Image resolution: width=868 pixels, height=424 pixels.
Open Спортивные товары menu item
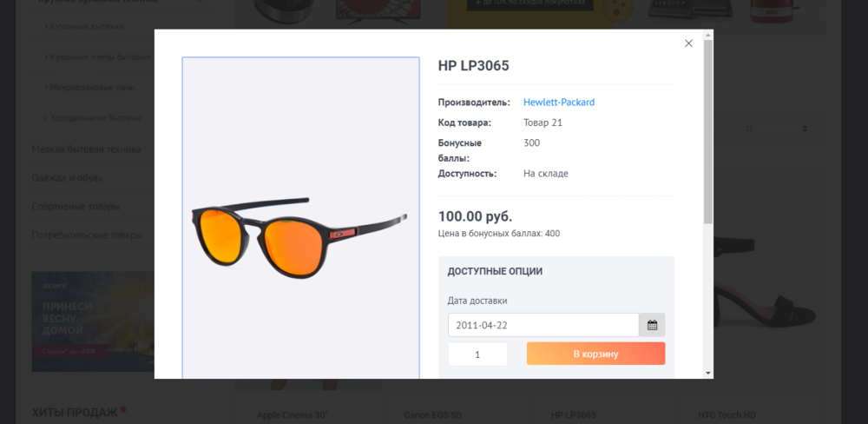tap(76, 207)
